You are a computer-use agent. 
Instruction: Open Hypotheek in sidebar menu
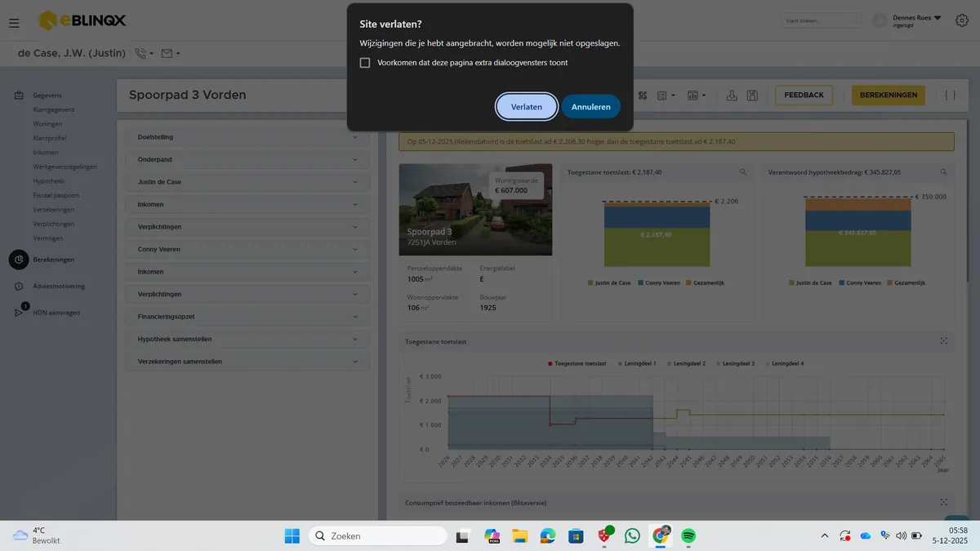coord(48,181)
